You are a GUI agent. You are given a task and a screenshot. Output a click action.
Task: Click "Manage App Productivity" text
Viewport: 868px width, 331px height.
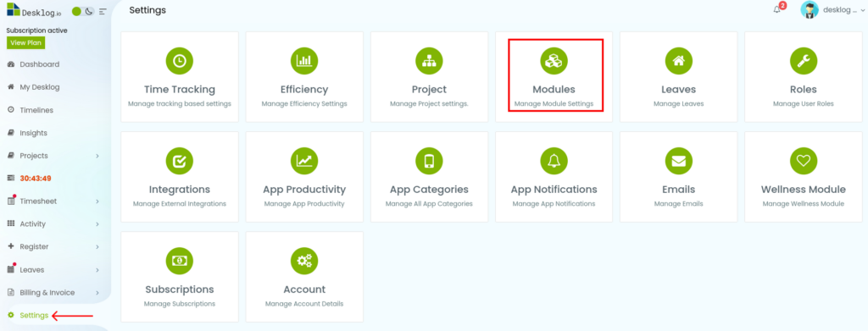pyautogui.click(x=304, y=203)
